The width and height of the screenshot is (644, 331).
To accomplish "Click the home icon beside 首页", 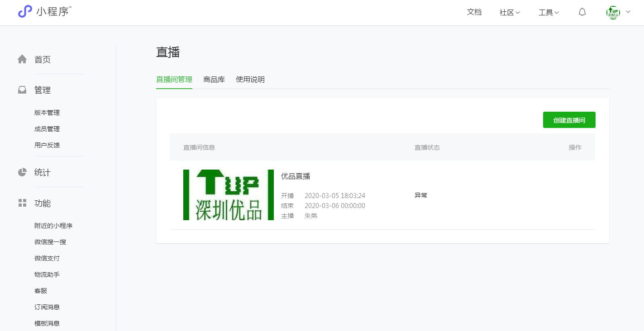I will click(22, 59).
